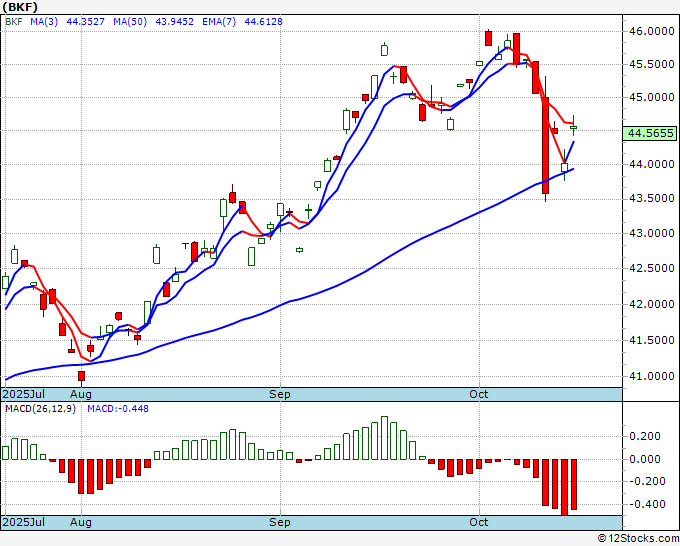Click the BKF legend label
Screen dimensions: 680x546
coord(14,21)
